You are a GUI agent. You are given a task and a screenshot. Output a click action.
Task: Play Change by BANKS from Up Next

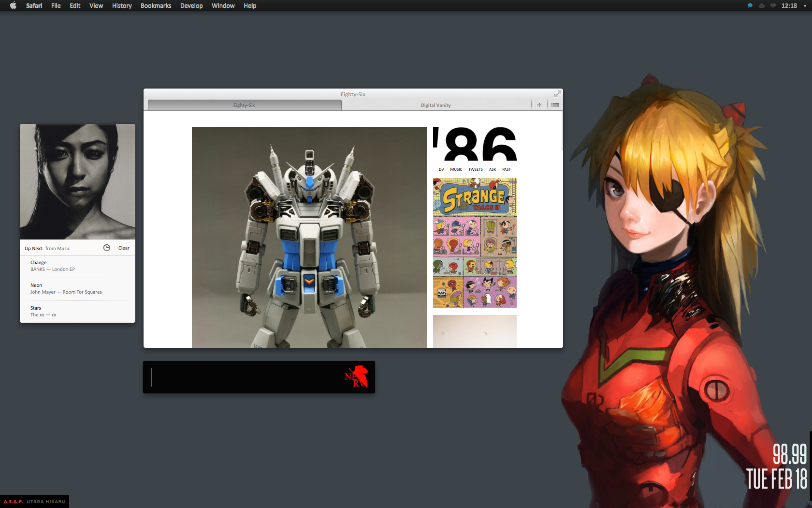pos(77,266)
